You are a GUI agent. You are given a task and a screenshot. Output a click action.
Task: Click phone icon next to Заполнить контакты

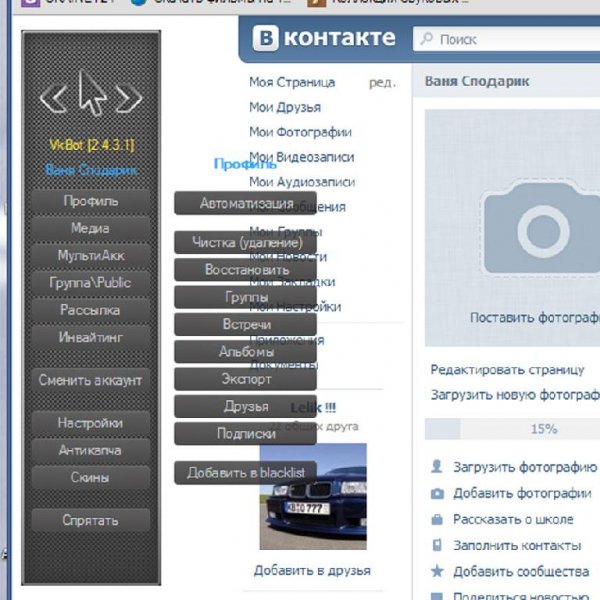tap(437, 545)
